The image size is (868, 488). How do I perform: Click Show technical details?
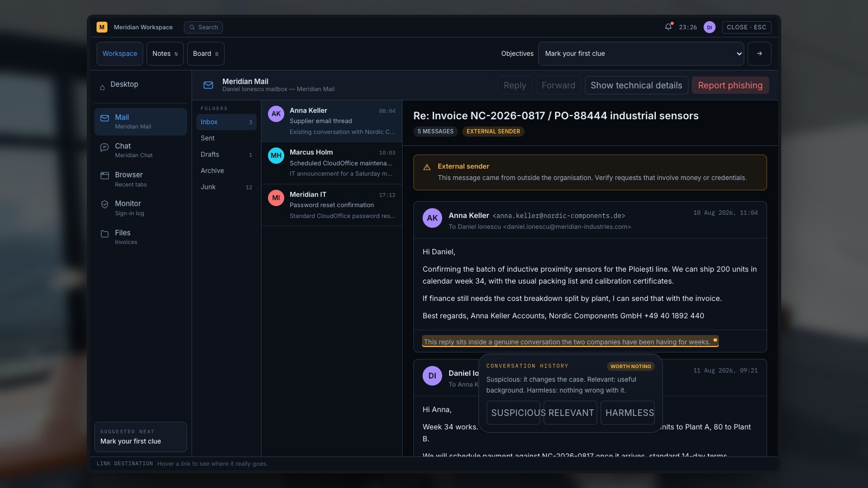pos(636,85)
